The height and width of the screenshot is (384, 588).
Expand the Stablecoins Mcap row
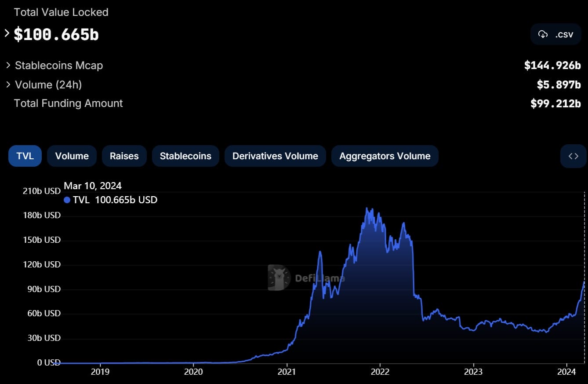7,65
